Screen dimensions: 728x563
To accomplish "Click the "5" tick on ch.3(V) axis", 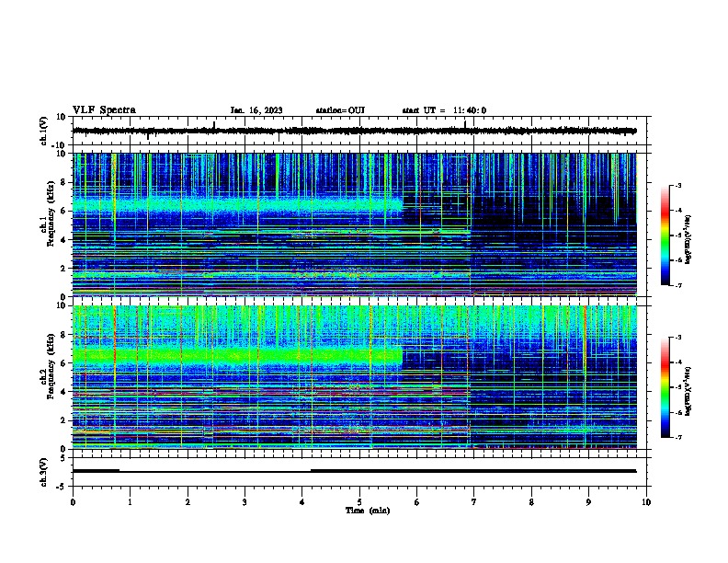I will 63,458.
